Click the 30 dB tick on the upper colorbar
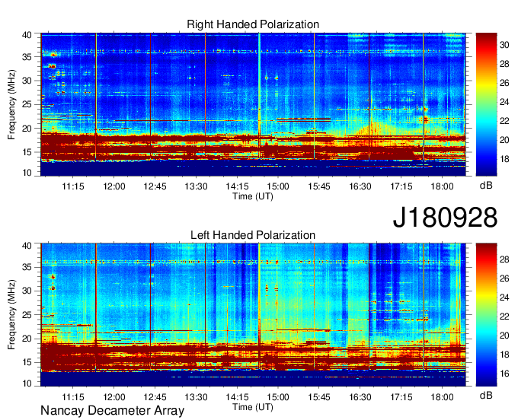 (x=504, y=45)
